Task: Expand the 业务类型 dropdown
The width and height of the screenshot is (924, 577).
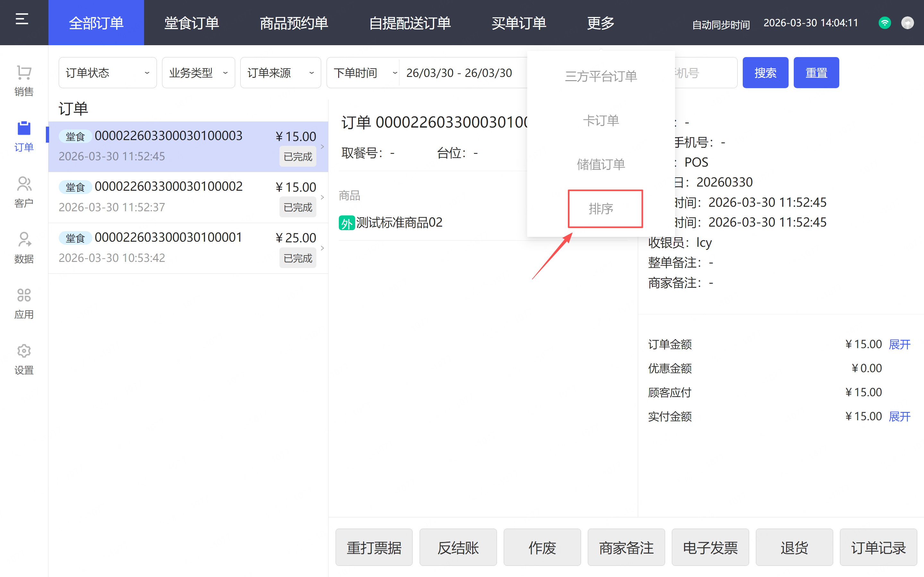Action: 198,72
